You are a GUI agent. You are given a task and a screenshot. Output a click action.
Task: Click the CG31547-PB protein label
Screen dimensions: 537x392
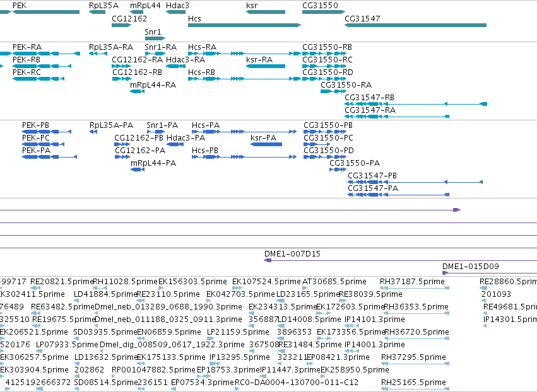click(x=372, y=176)
